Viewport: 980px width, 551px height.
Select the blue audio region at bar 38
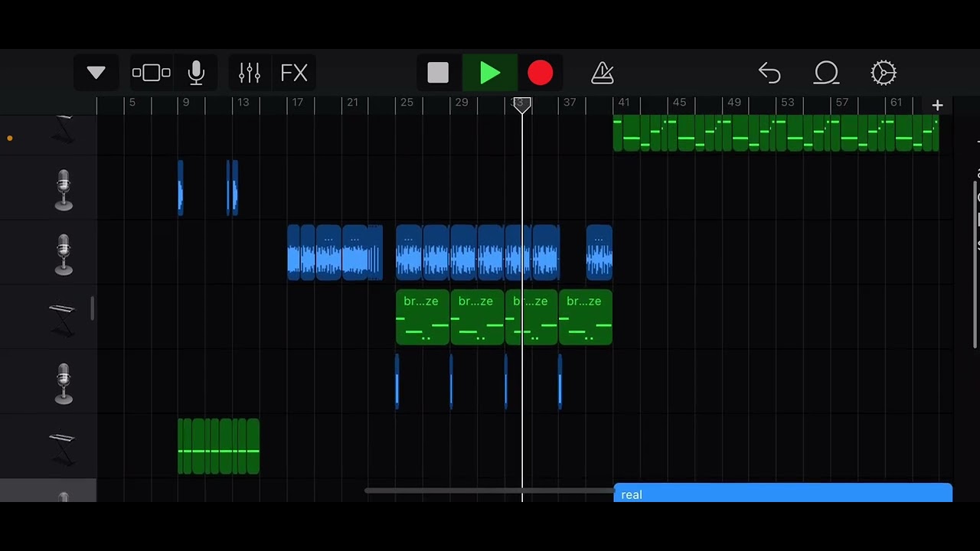pyautogui.click(x=599, y=253)
